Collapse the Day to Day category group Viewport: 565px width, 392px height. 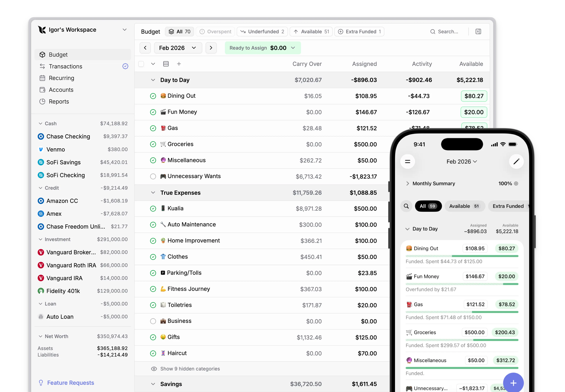153,80
